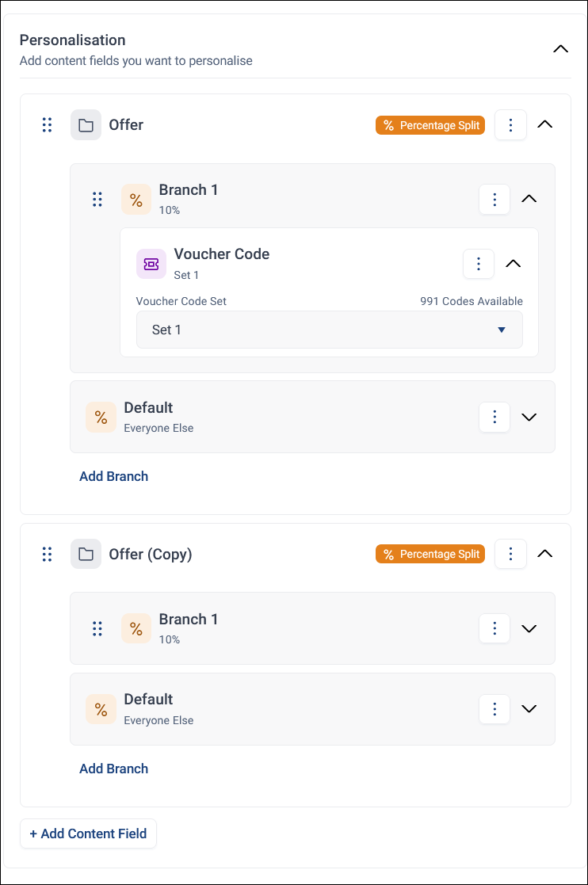Image resolution: width=588 pixels, height=885 pixels.
Task: Click the Add Content Field button
Action: (88, 834)
